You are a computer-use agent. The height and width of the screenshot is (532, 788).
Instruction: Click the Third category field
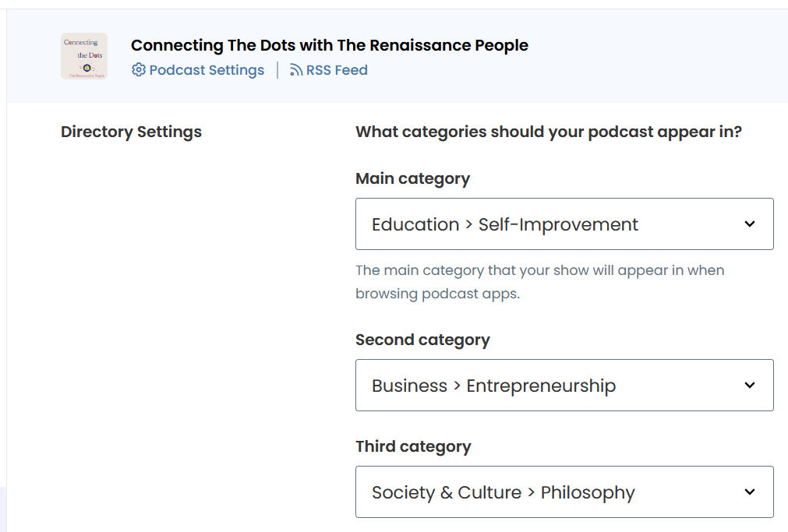click(x=546, y=491)
